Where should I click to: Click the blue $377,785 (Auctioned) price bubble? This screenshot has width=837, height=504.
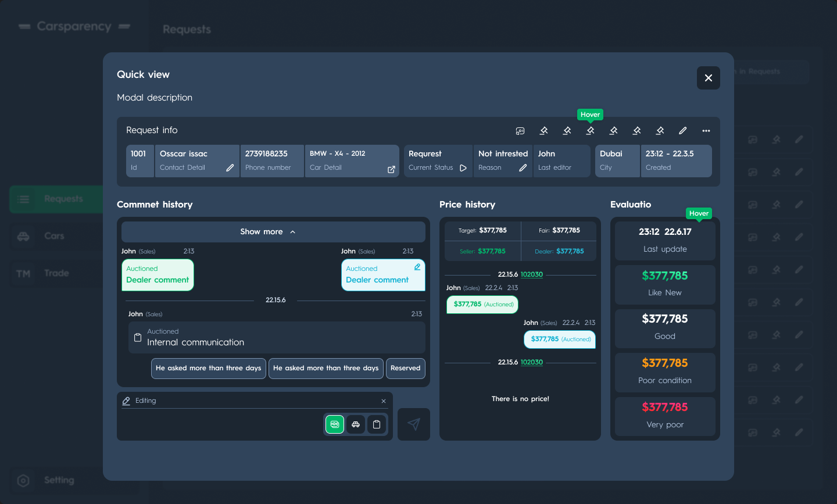(560, 339)
